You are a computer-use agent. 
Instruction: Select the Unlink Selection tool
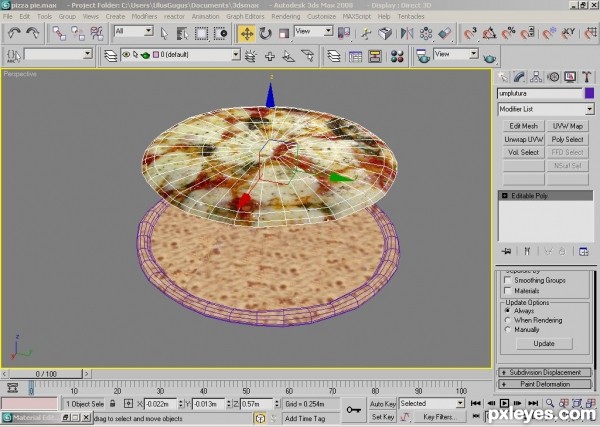coord(78,33)
